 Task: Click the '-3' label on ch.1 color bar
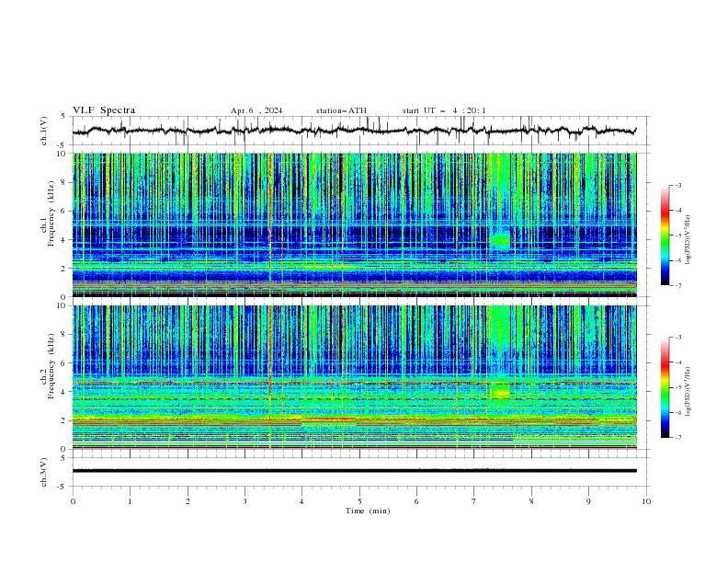point(677,185)
